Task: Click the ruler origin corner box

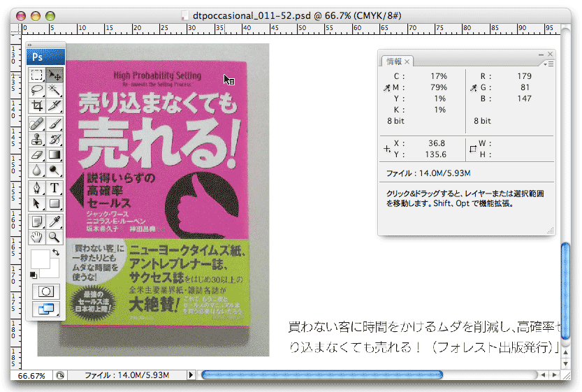Action: [15, 29]
